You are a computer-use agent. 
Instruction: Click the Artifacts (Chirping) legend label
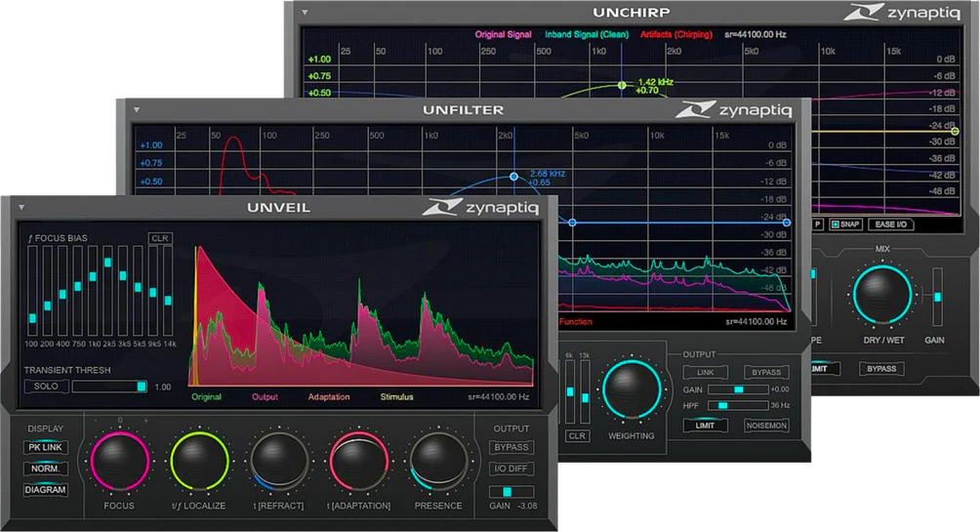676,34
